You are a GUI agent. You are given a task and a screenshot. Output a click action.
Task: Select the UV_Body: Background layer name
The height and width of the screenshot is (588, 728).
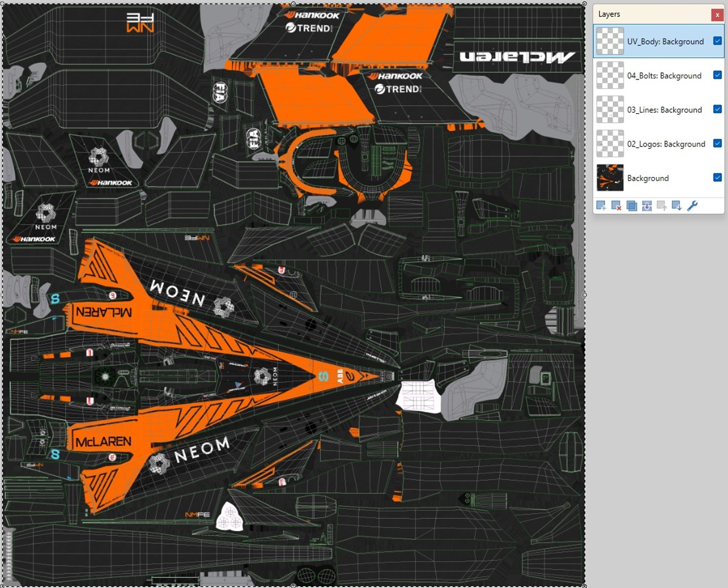pos(665,41)
